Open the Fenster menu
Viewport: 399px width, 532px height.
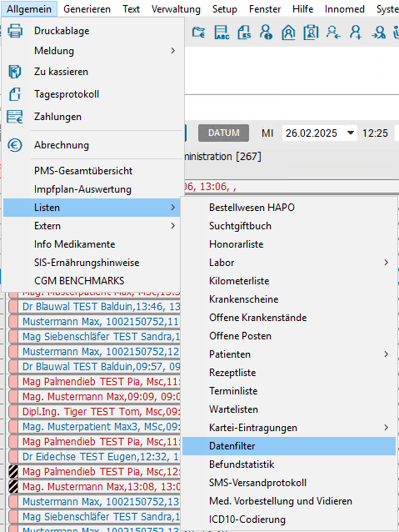(265, 9)
